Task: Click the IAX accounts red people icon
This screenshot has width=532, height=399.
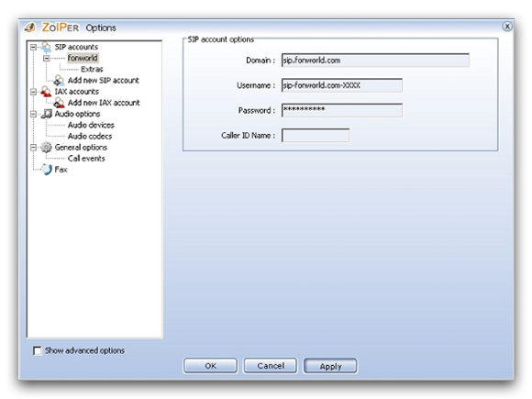Action: point(46,92)
